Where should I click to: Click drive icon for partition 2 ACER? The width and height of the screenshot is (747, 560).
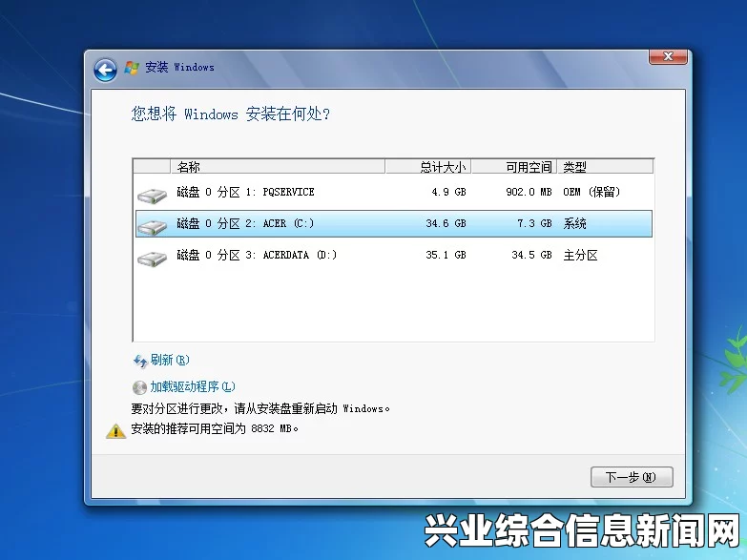click(x=152, y=227)
